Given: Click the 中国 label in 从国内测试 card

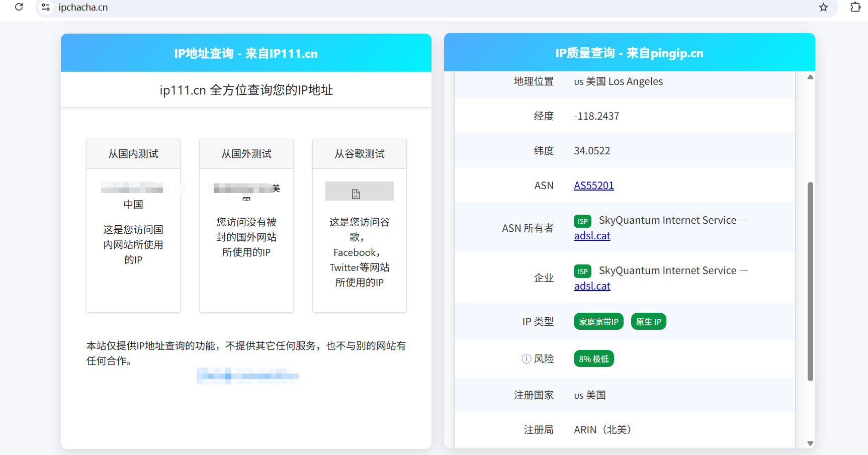Looking at the screenshot, I should [x=133, y=205].
